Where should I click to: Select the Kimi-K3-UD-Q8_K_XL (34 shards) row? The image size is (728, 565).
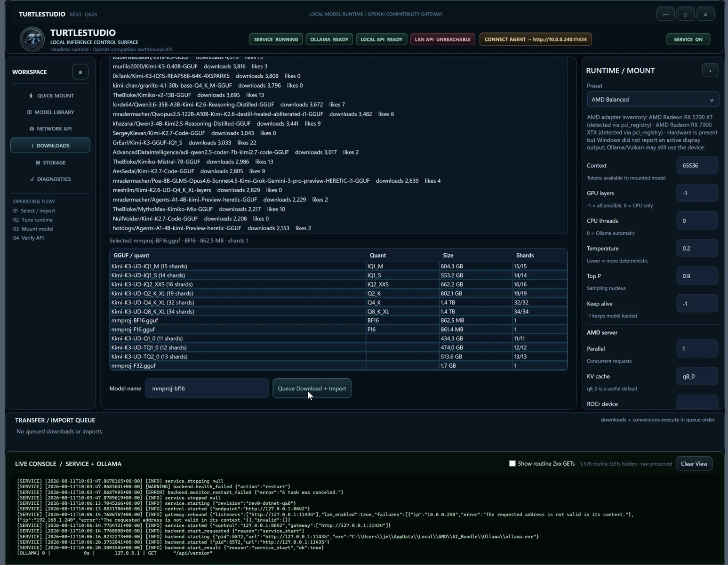coord(338,312)
